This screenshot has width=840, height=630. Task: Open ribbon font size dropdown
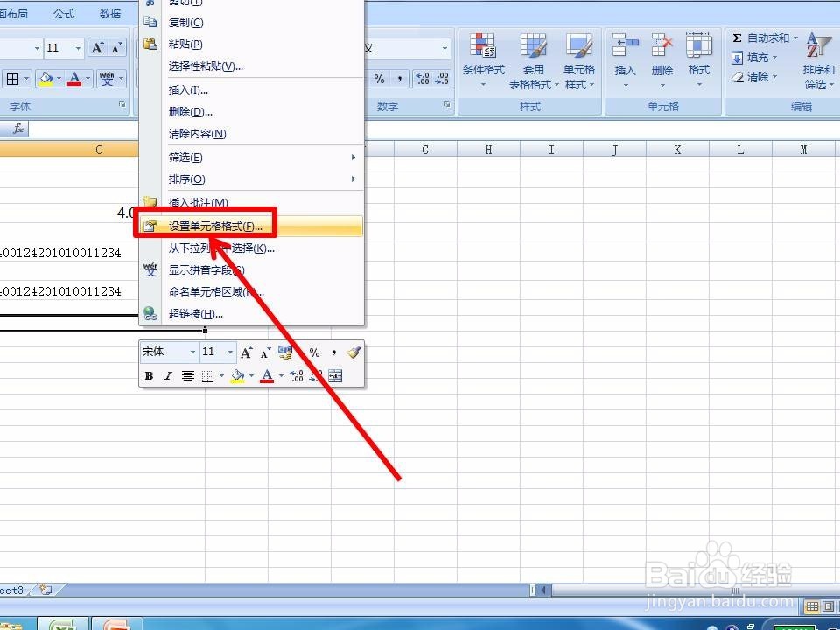point(78,48)
